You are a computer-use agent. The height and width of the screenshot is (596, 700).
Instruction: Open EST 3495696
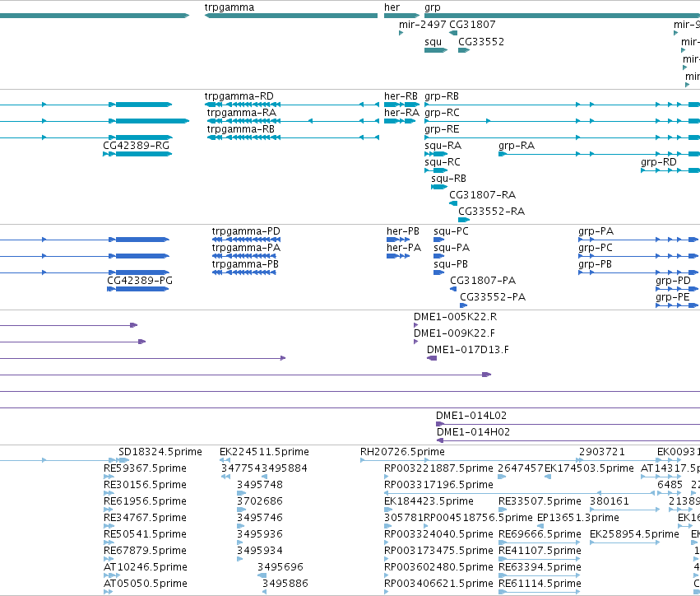point(280,567)
